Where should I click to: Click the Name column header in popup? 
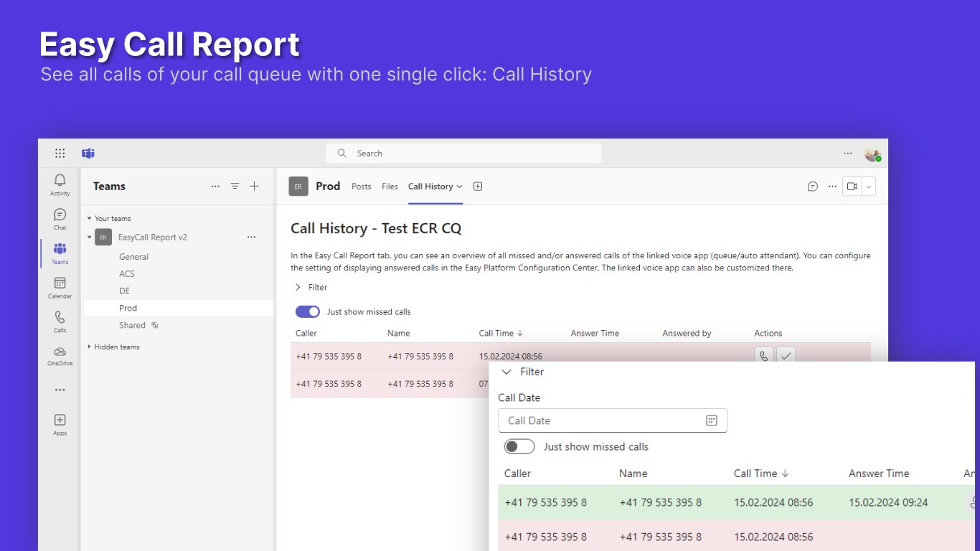pos(633,474)
